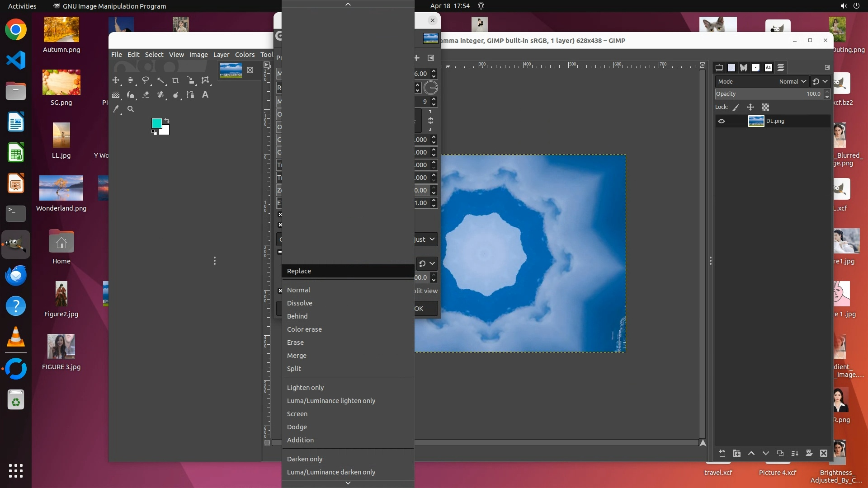Choose the Eraser tool

point(146,95)
